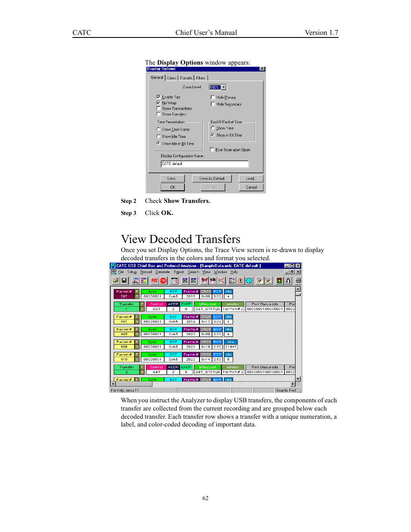Click the red circle error report icon
The height and width of the screenshot is (532, 411).
coord(240,280)
